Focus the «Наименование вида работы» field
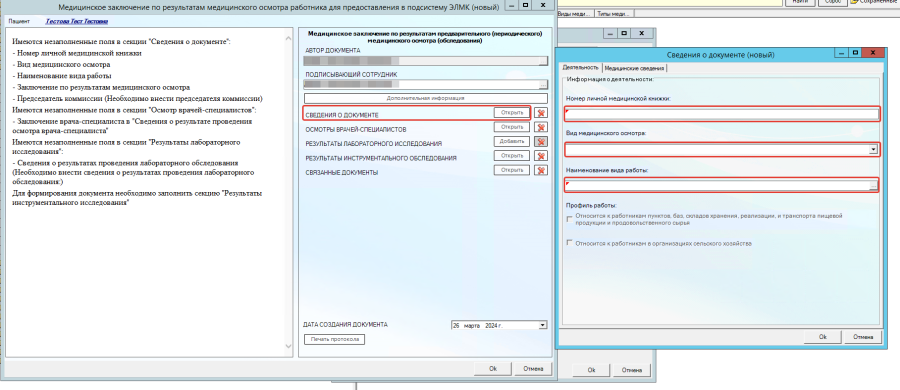This screenshot has height=390, width=900. click(717, 186)
